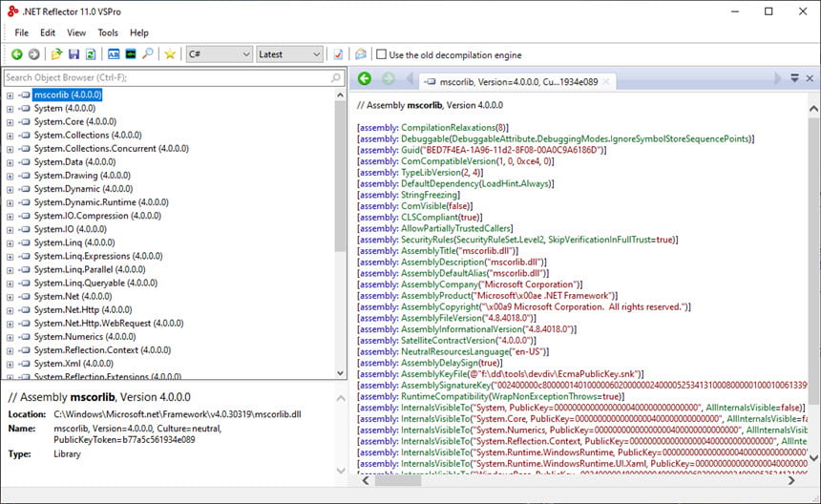Click the magnifying glass Search toolbar icon

pos(148,53)
